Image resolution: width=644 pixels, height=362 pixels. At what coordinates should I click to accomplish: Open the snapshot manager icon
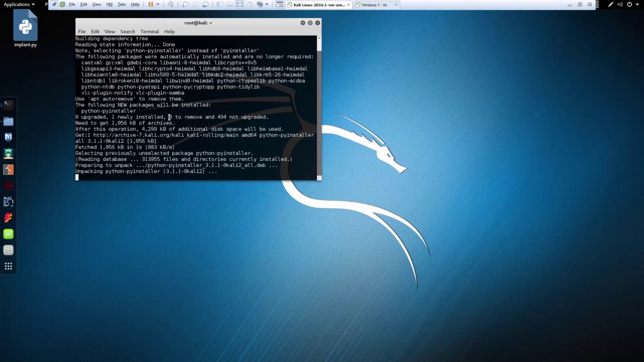[x=206, y=5]
